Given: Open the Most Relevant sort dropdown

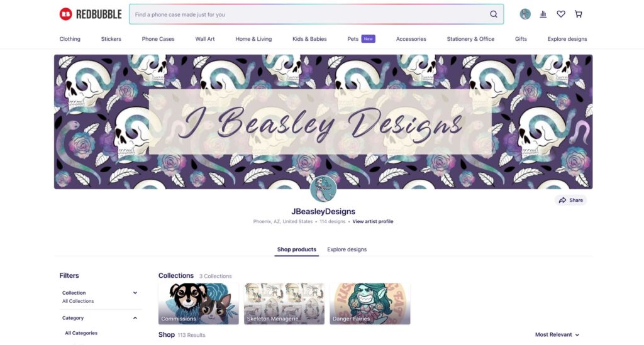Looking at the screenshot, I should (557, 335).
